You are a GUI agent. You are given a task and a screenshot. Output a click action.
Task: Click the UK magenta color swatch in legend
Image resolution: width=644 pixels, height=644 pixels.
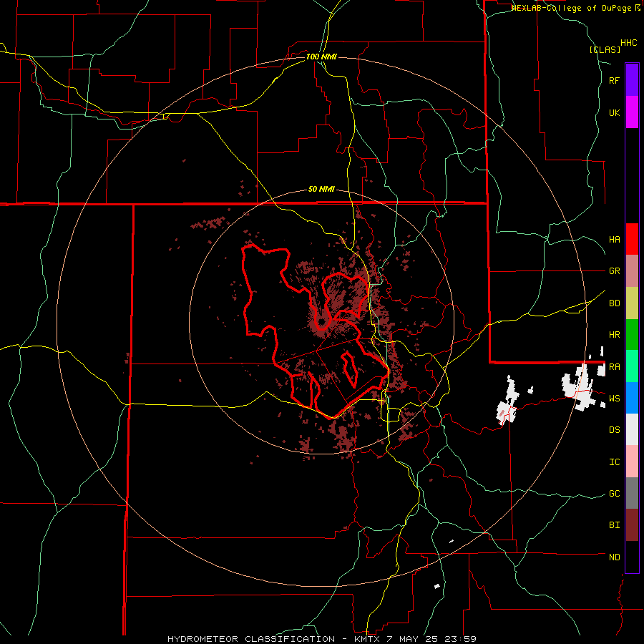pyautogui.click(x=632, y=112)
